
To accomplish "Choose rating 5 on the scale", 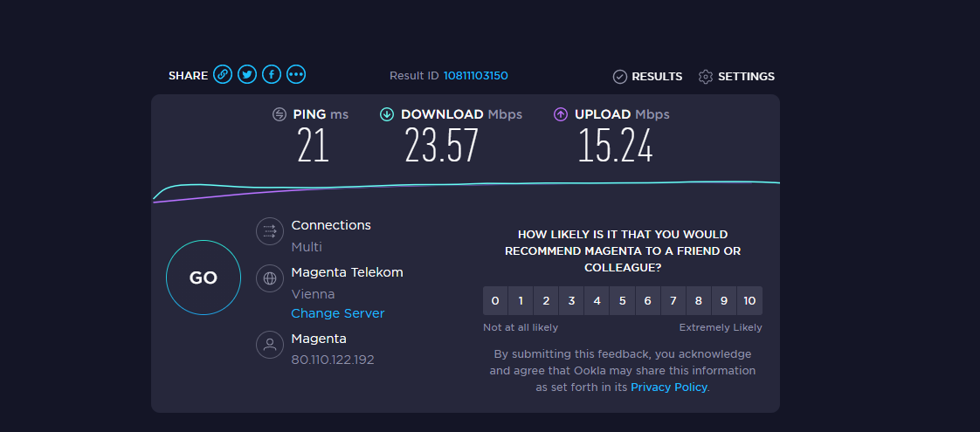I will point(623,301).
